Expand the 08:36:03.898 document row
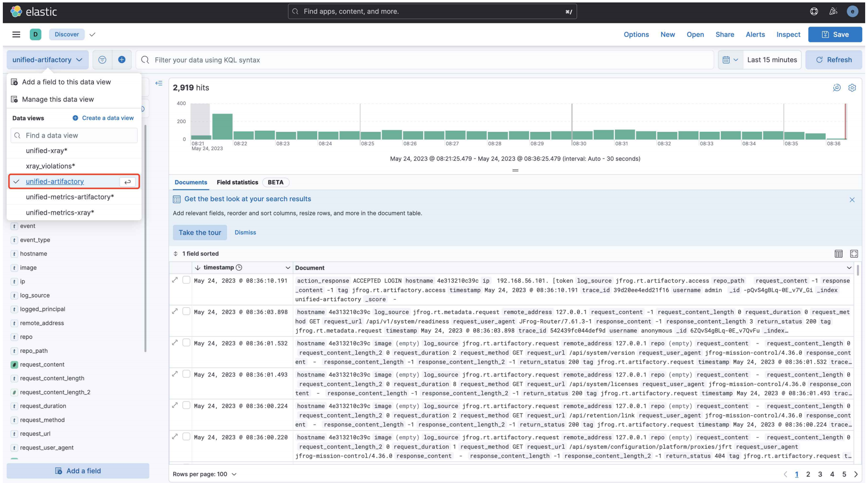868x483 pixels. [175, 311]
